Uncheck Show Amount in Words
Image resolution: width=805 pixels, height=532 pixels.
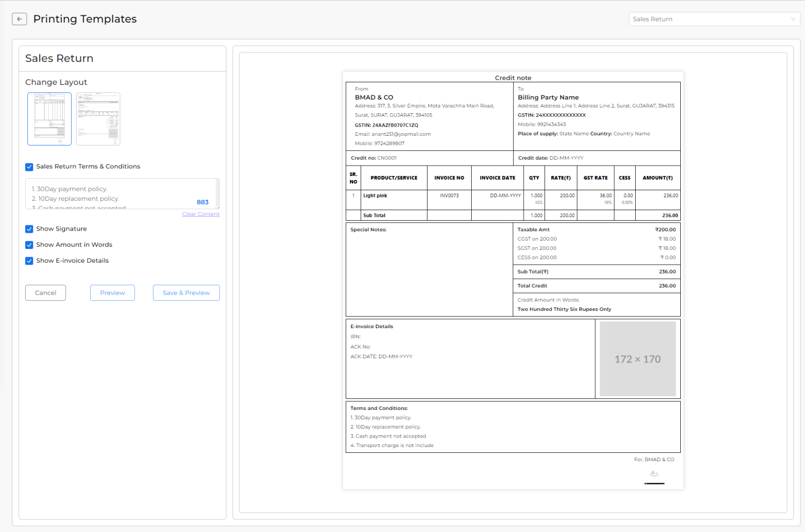pos(29,245)
